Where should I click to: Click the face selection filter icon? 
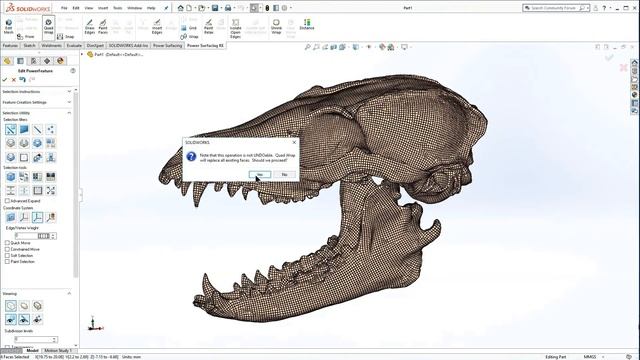(24, 130)
